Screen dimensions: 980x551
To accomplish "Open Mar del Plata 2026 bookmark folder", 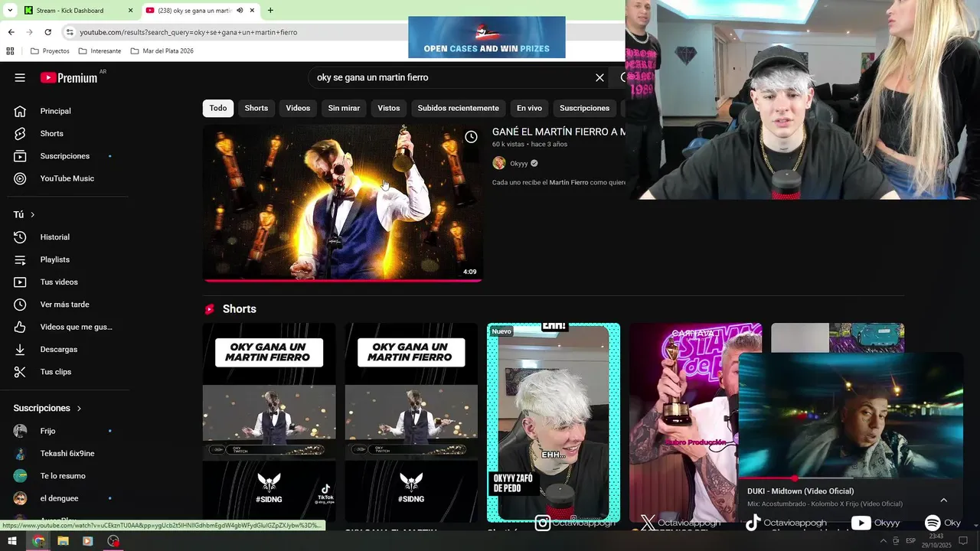I will click(x=162, y=51).
